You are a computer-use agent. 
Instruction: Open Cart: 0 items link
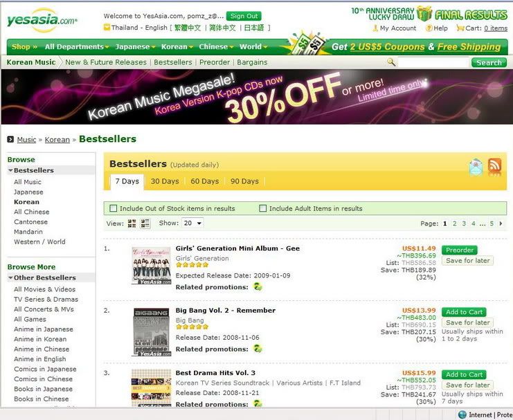coord(487,28)
